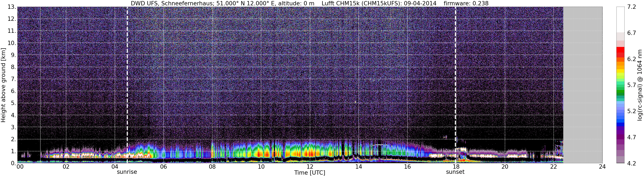
Task: Click the sunset dashed vertical marker line
Action: click(455, 85)
